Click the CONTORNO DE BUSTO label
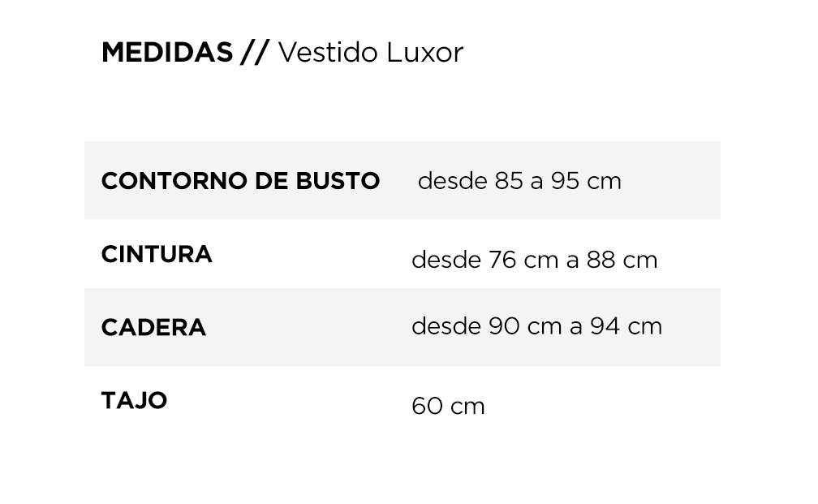Image resolution: width=818 pixels, height=504 pixels. pos(240,181)
